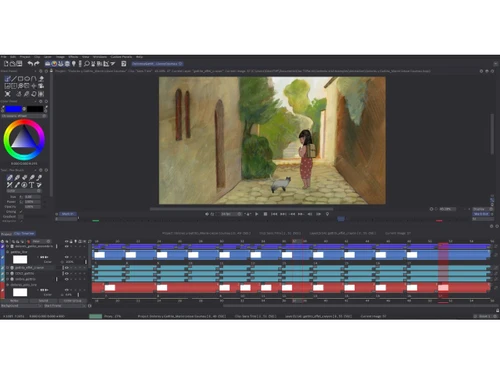Select the first pen brush in tool panel
The height and width of the screenshot is (375, 500).
click(10, 178)
